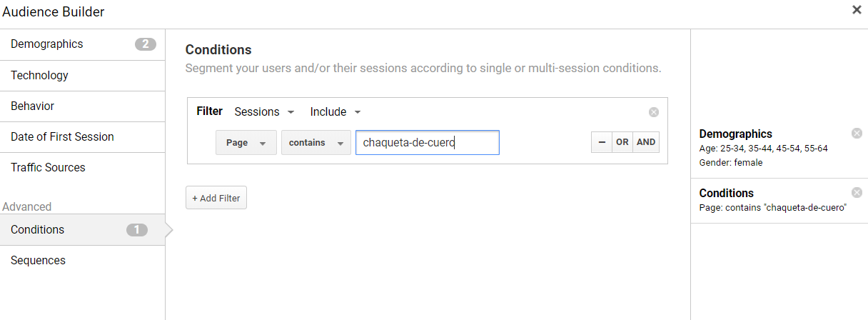
Task: Add an OR condition to filter
Action: click(622, 142)
